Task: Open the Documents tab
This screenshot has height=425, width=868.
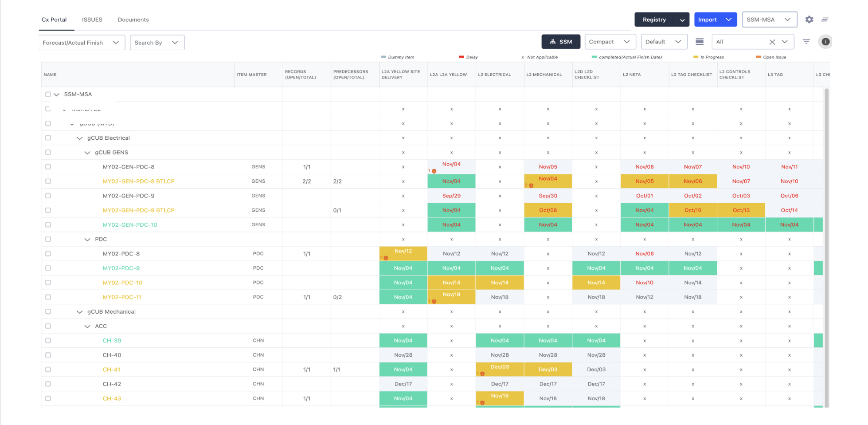Action: click(133, 20)
